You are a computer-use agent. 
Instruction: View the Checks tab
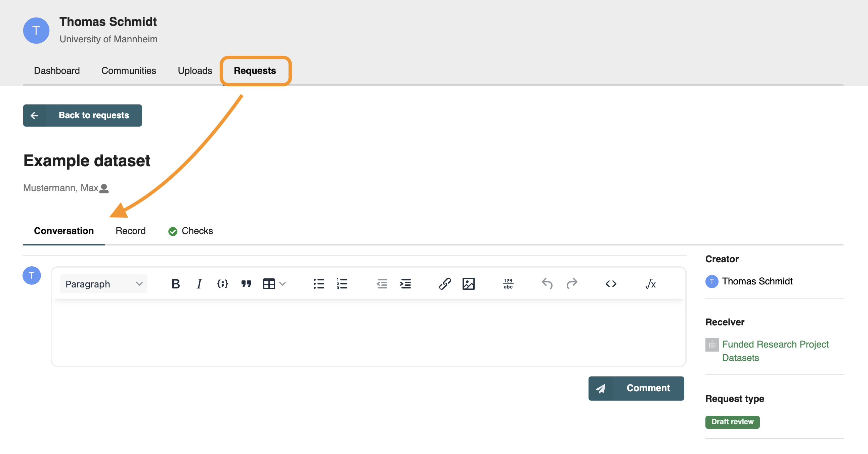coord(191,231)
